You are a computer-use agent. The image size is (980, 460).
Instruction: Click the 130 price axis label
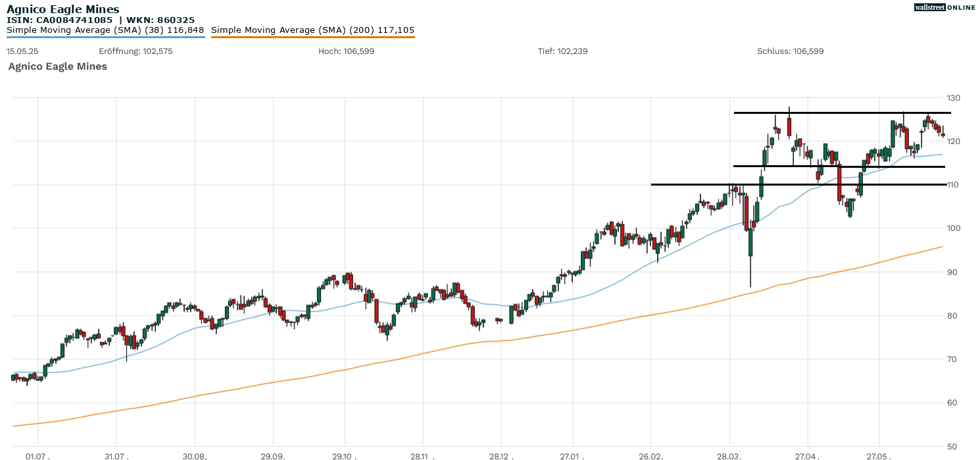pyautogui.click(x=954, y=98)
